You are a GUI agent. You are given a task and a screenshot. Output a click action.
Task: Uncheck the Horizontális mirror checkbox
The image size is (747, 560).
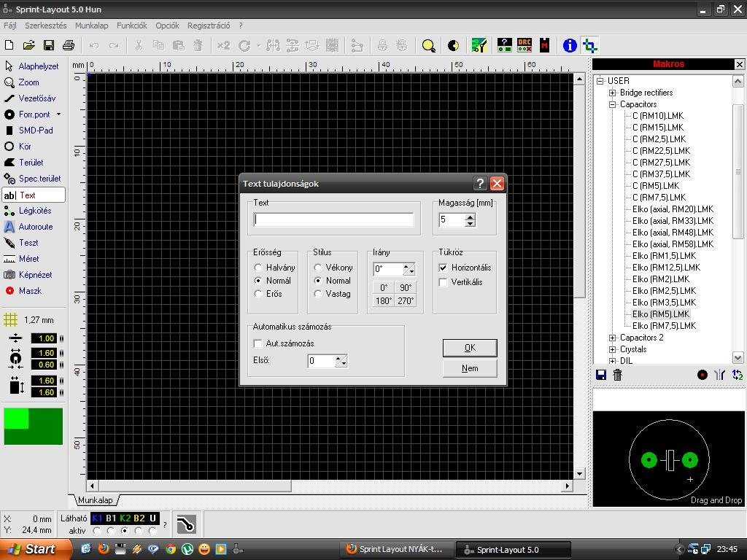coord(443,268)
